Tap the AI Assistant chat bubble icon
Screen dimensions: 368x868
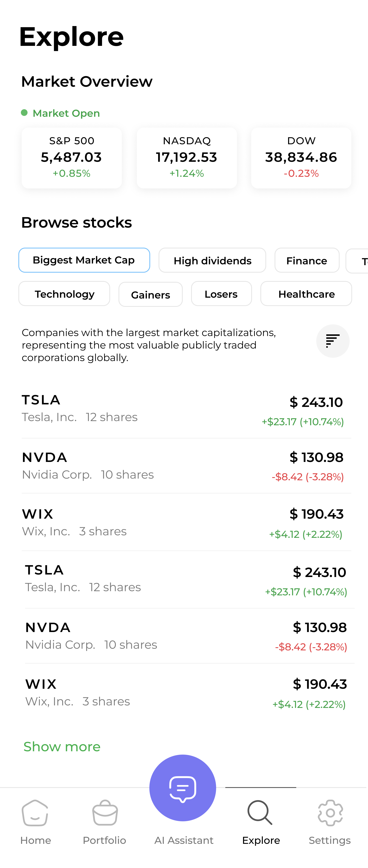point(183,788)
